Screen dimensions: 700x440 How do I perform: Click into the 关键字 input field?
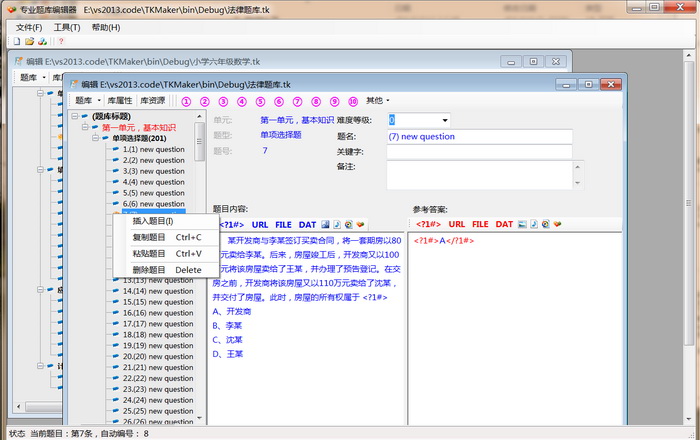pos(478,152)
